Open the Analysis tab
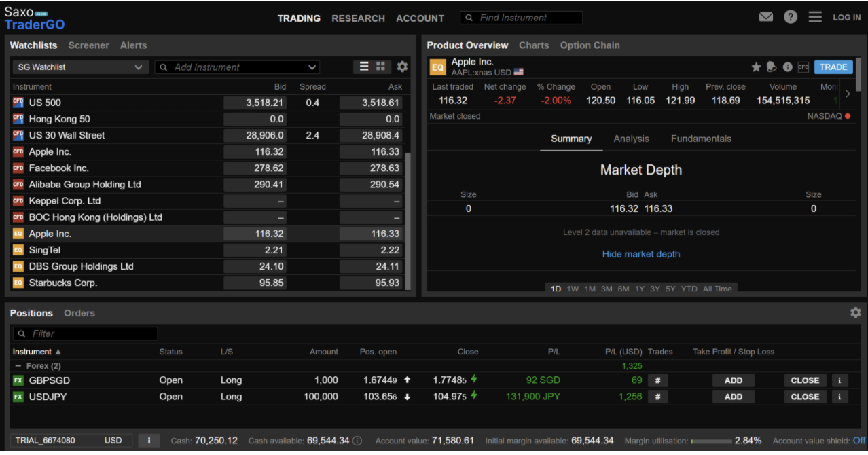The image size is (868, 455). pyautogui.click(x=631, y=139)
